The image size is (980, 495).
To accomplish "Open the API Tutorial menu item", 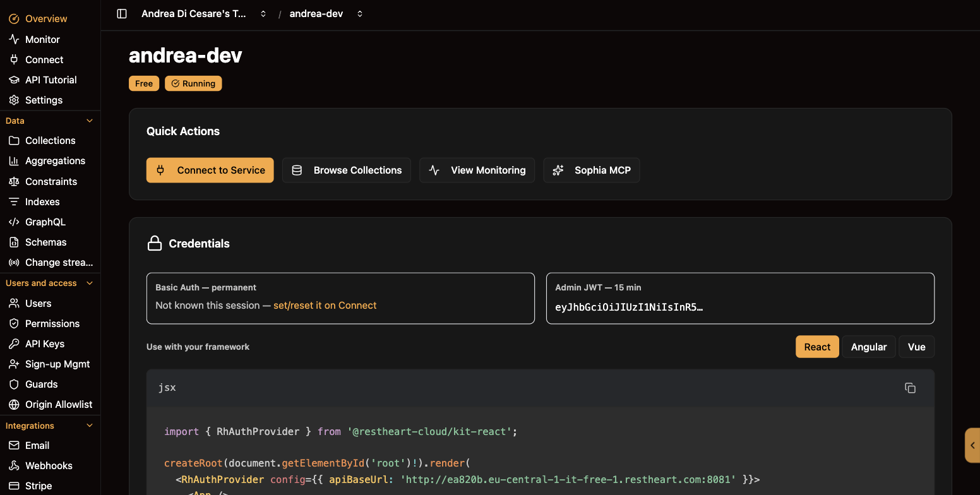I will [x=51, y=80].
